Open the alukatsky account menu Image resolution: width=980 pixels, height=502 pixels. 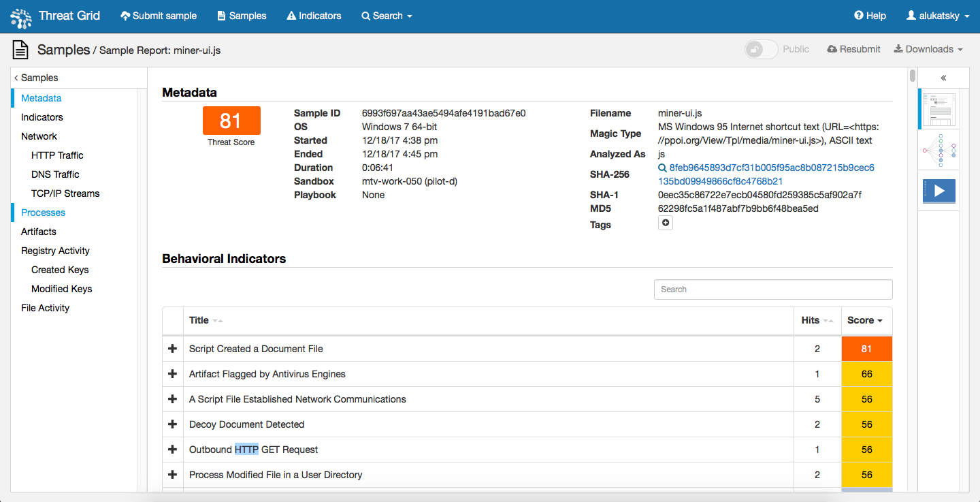938,15
